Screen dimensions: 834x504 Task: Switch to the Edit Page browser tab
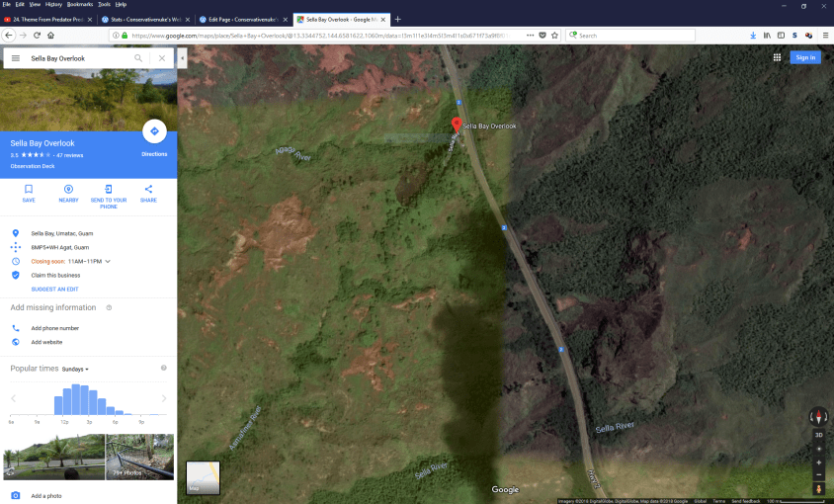pos(240,19)
